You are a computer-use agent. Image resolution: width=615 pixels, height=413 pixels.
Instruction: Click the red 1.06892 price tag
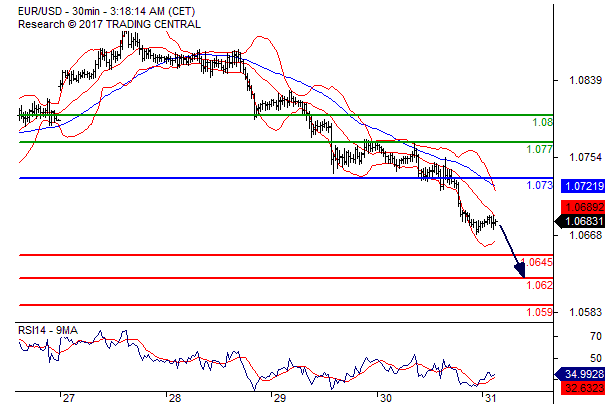click(x=583, y=207)
